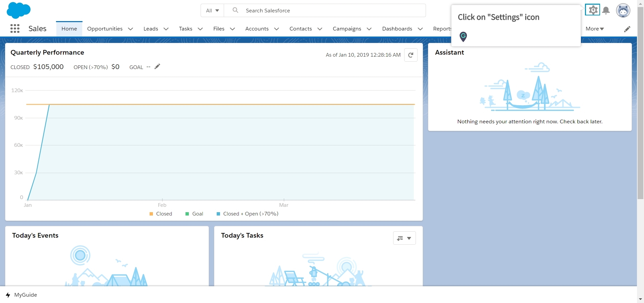
Task: Click the MyGuide pin icon in tooltip
Action: [463, 37]
